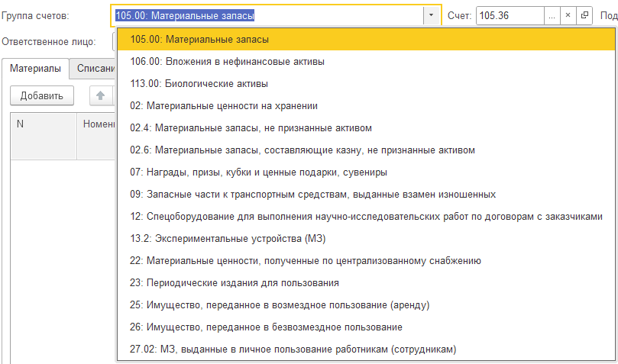Open the Счет account in new window icon
The width and height of the screenshot is (618, 364).
[584, 16]
